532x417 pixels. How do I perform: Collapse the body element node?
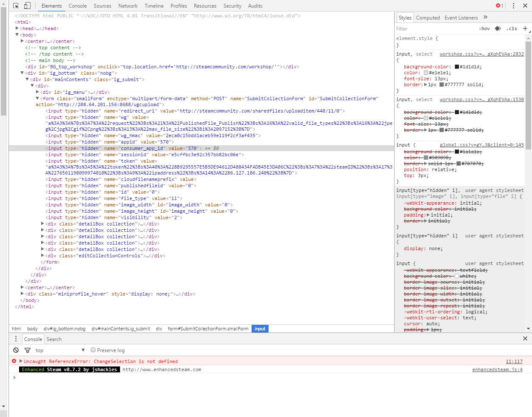tap(17, 35)
